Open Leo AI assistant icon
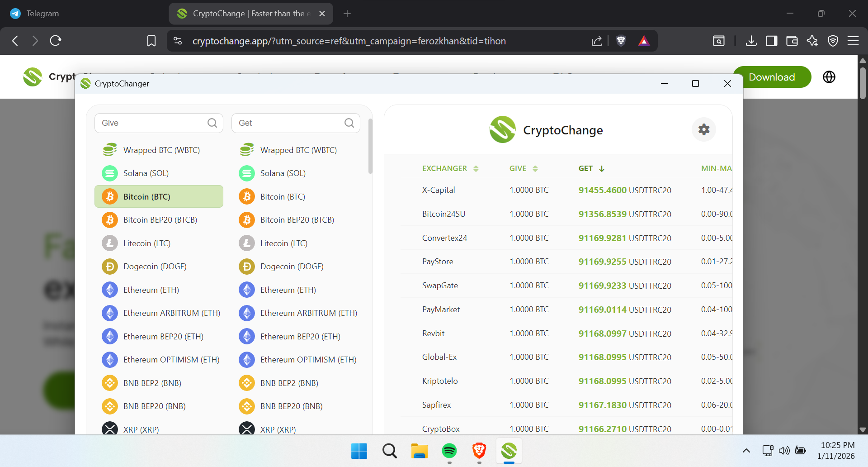 pos(812,41)
